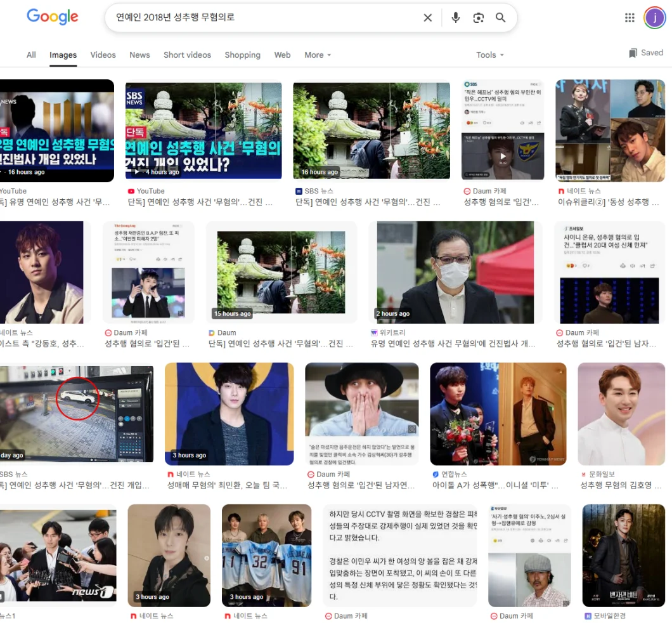Expand the More dropdown in search tabs
This screenshot has height=623, width=672.
click(318, 55)
